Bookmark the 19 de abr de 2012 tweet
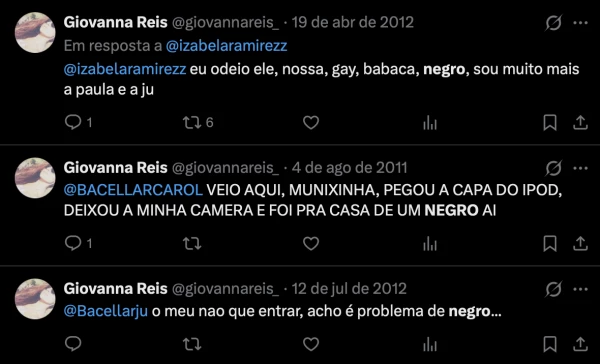The width and height of the screenshot is (600, 364). 550,123
